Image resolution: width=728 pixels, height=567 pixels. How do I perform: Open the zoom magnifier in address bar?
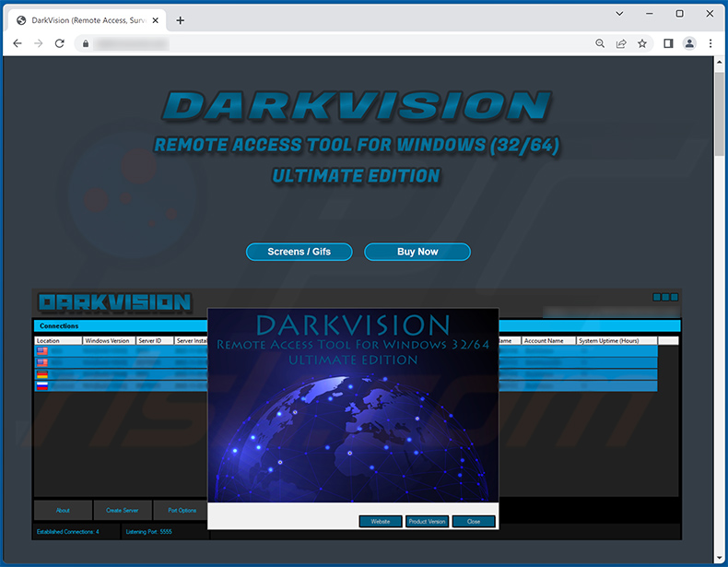click(600, 43)
